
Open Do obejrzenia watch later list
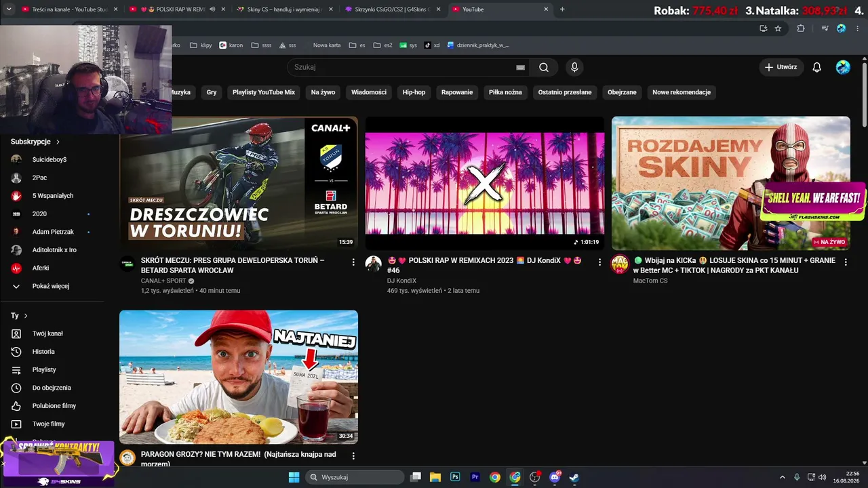pyautogui.click(x=52, y=388)
